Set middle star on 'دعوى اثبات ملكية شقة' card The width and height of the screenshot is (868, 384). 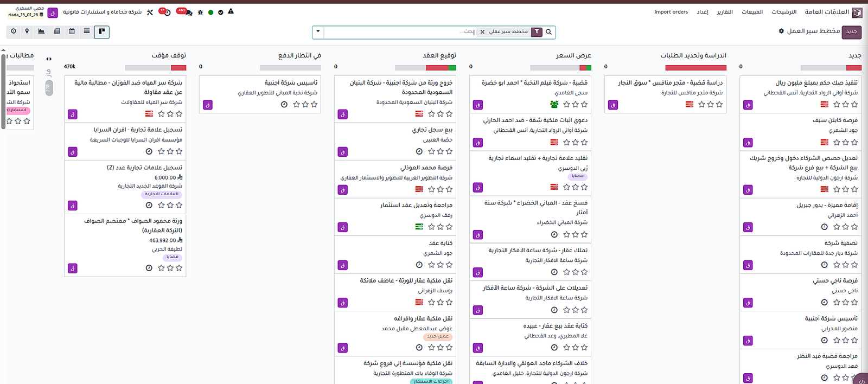(576, 142)
